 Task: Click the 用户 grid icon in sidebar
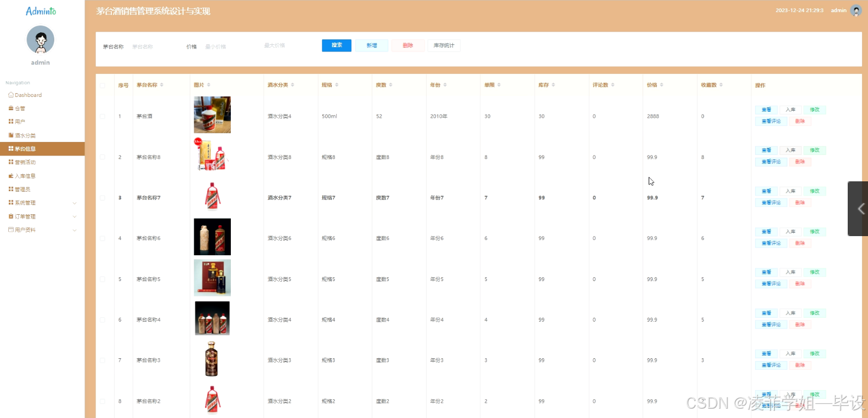click(x=11, y=122)
